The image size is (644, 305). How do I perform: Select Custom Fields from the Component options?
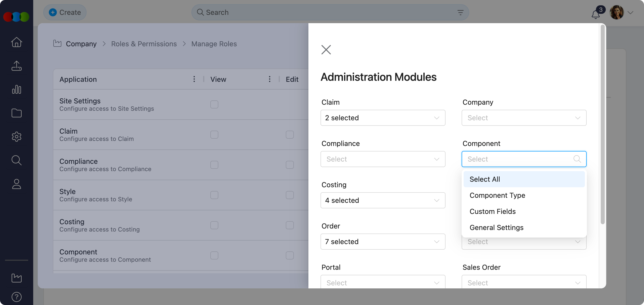pyautogui.click(x=492, y=211)
